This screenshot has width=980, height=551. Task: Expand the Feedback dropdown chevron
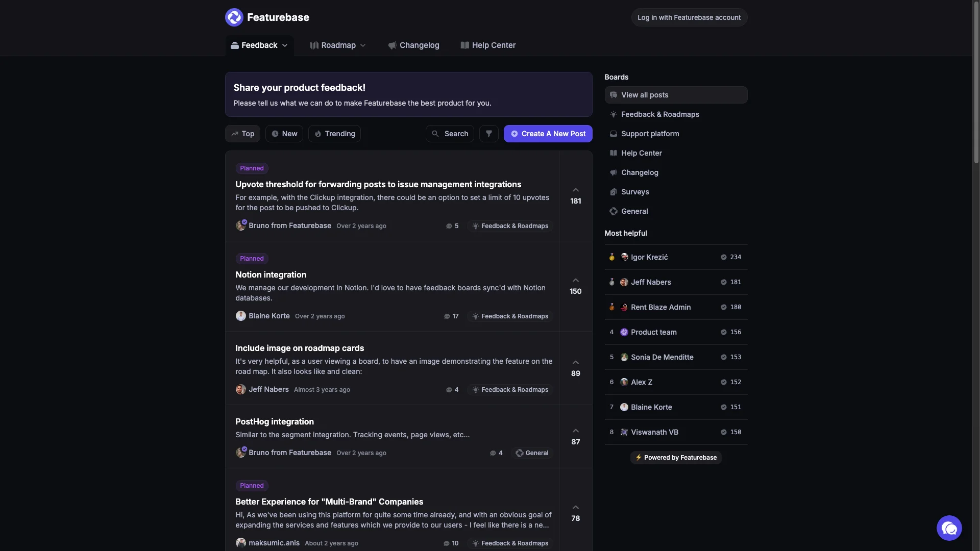[285, 45]
